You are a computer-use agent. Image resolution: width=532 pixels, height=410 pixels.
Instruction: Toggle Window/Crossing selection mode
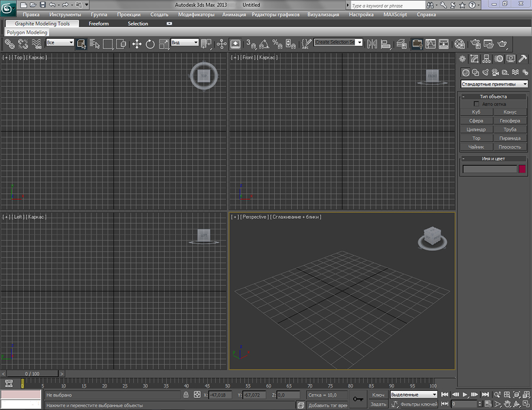point(121,44)
